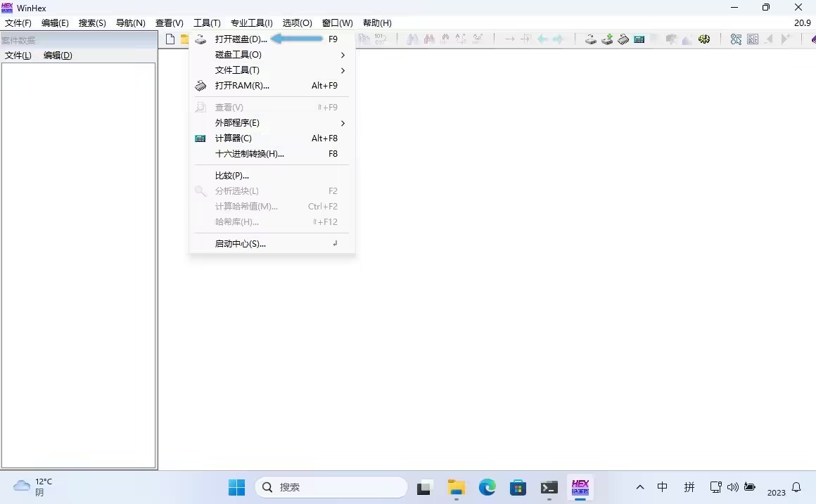Screen dimensions: 816x504
Task: Open the 窗口(W) menu
Action: (x=337, y=23)
